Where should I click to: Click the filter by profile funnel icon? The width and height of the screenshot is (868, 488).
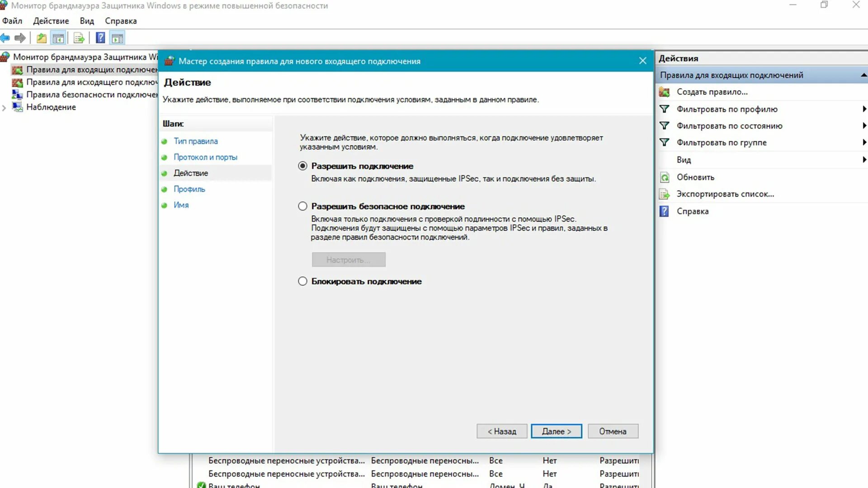[x=664, y=109]
